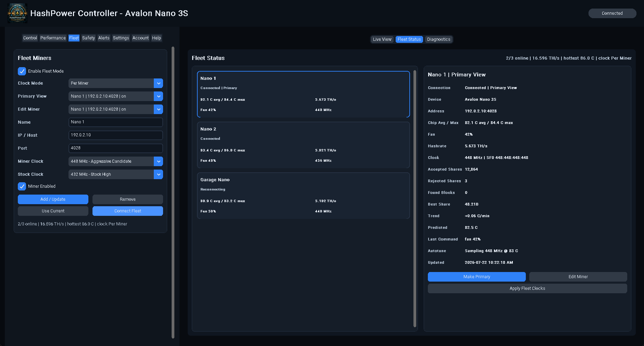Screen dimensions: 644x346
Task: Expand the Miner Clock dropdown
Action: [116, 161]
